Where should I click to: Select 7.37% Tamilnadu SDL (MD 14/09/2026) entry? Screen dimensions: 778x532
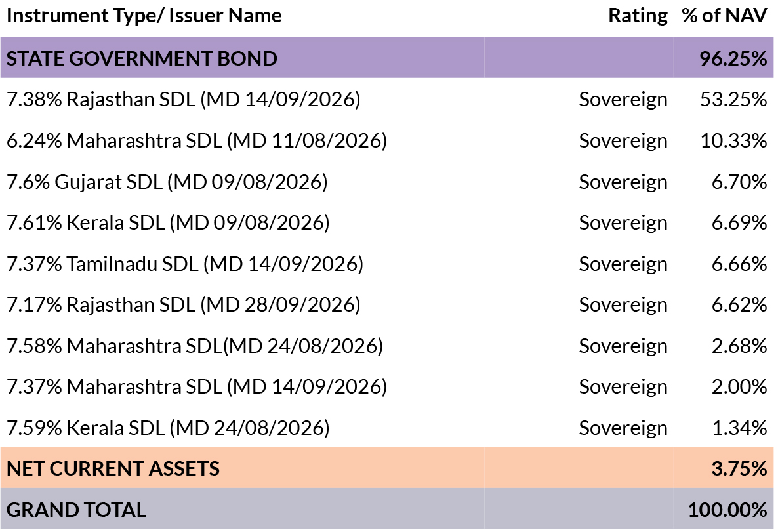point(185,264)
